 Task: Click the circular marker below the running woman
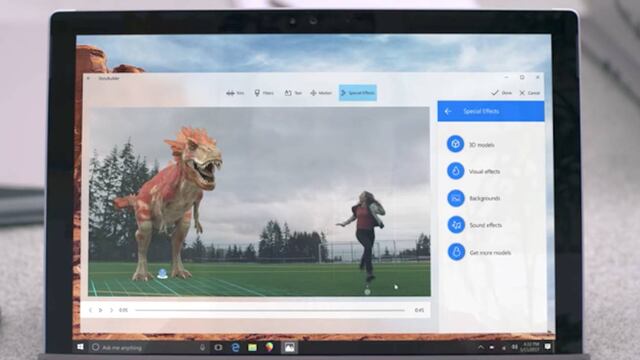pos(367,291)
